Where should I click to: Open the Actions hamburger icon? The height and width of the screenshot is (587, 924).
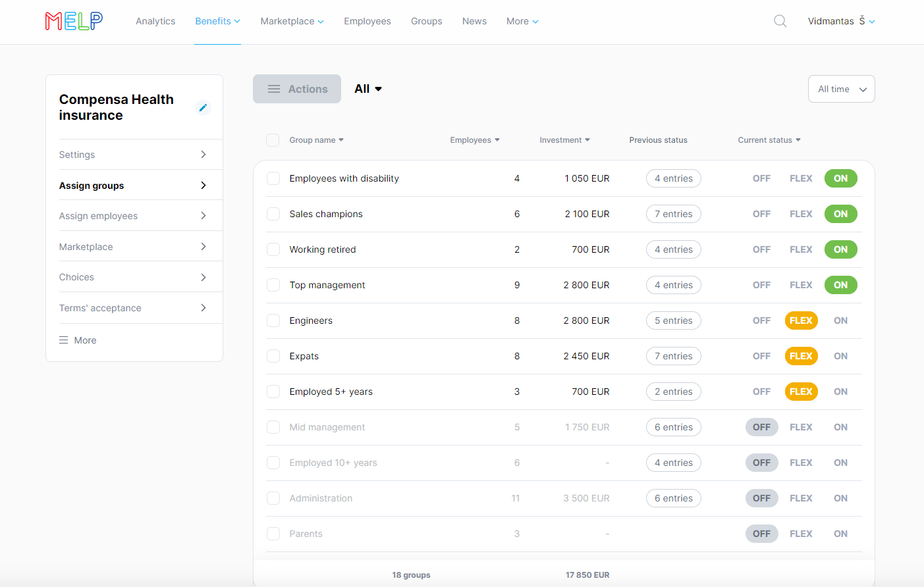(x=274, y=88)
